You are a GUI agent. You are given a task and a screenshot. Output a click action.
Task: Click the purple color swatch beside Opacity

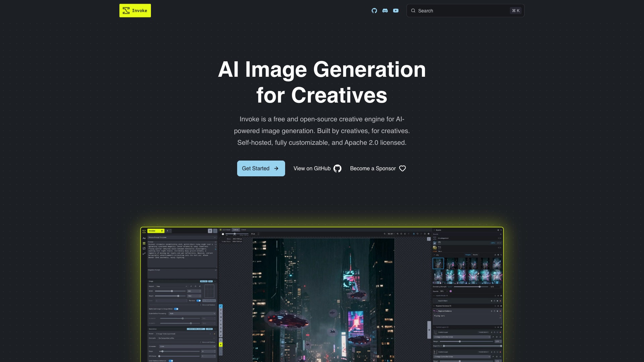(x=451, y=291)
